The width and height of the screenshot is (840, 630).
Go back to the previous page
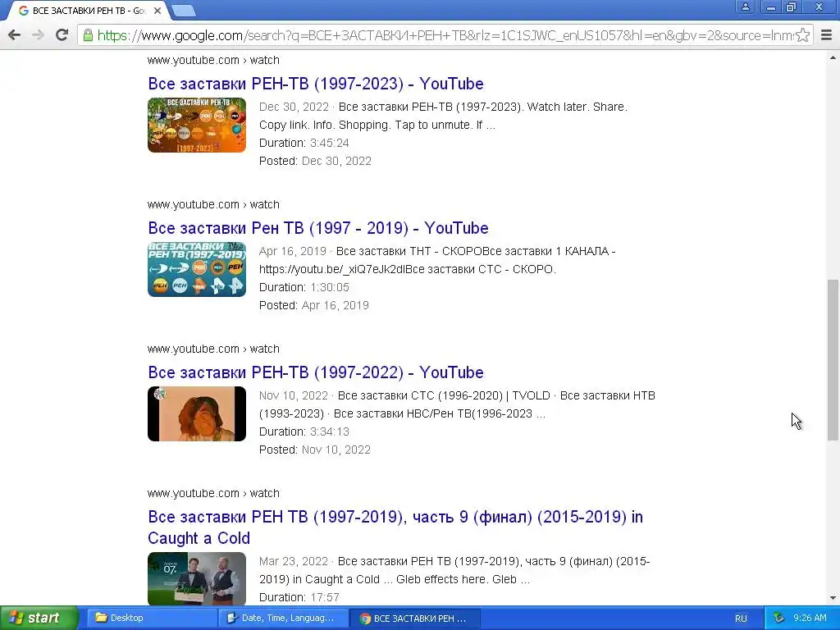tap(15, 35)
